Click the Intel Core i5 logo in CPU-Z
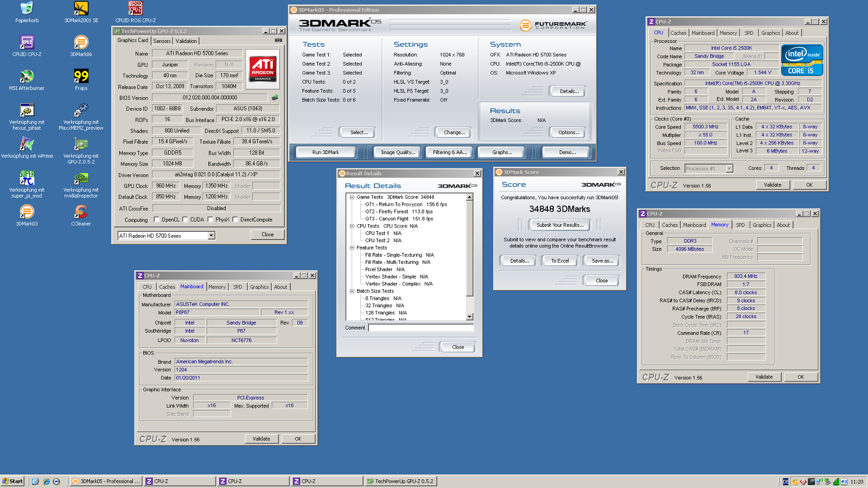Screen dimensions: 868x488 [802, 60]
